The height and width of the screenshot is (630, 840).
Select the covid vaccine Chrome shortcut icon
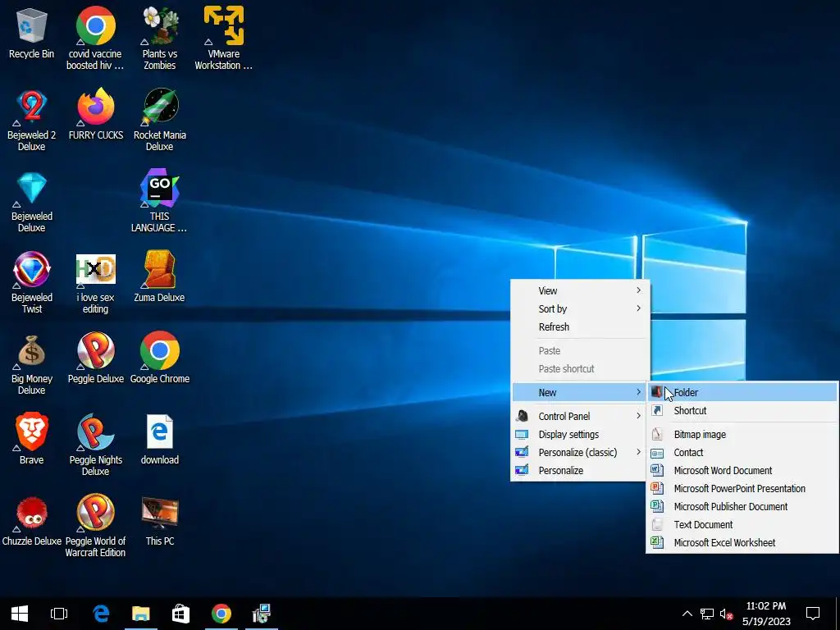pyautogui.click(x=95, y=25)
